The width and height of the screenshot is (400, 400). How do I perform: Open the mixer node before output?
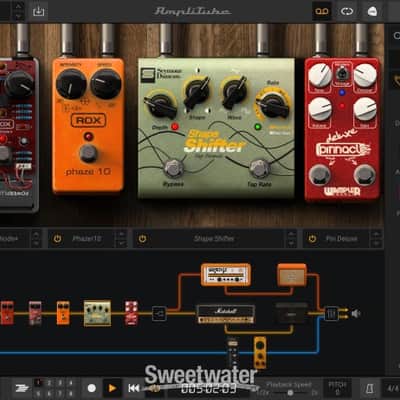pos(331,314)
